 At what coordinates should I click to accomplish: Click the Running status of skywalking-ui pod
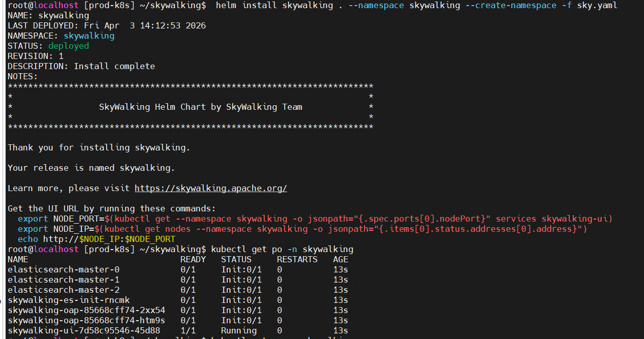click(x=239, y=330)
